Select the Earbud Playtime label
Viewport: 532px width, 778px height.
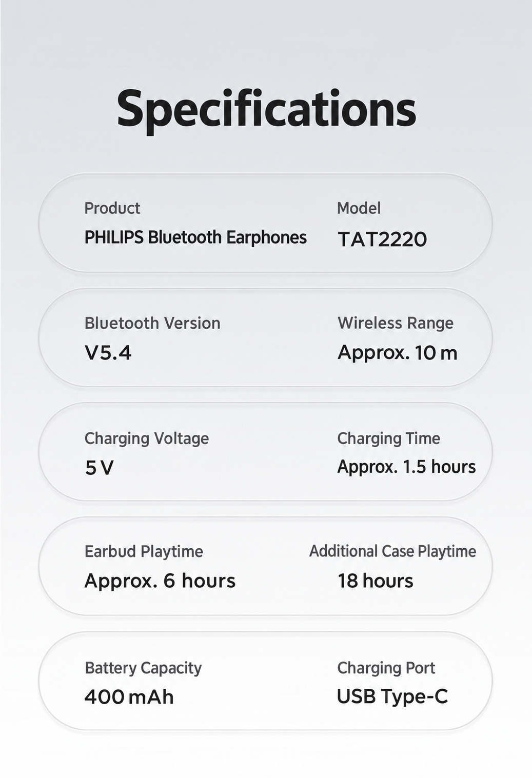pos(144,552)
